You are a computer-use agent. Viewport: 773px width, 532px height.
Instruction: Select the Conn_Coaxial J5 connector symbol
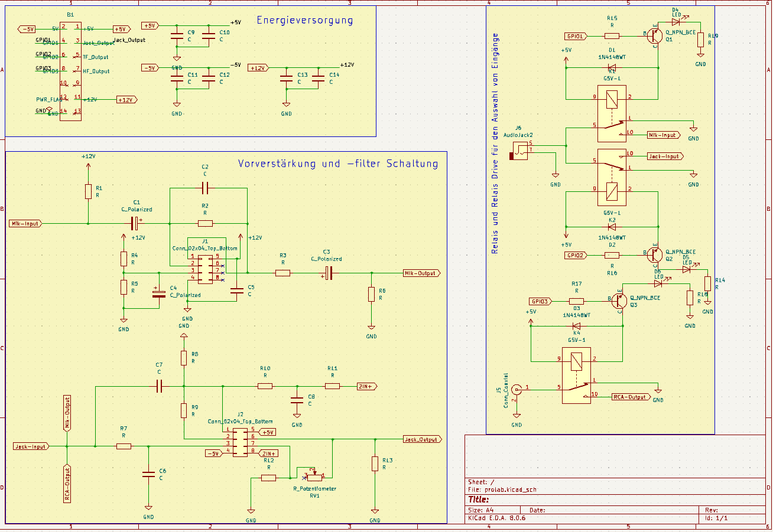pyautogui.click(x=517, y=391)
